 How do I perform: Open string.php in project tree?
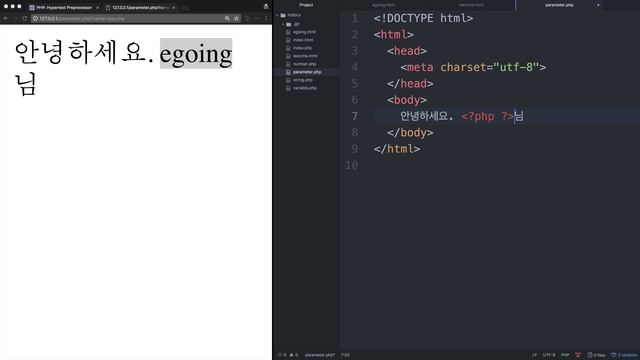302,80
